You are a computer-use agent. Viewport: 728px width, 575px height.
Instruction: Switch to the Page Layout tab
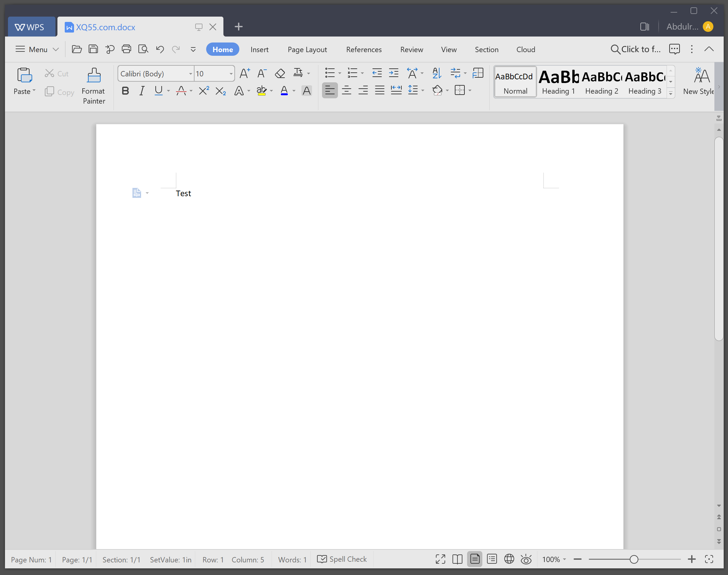pos(307,49)
